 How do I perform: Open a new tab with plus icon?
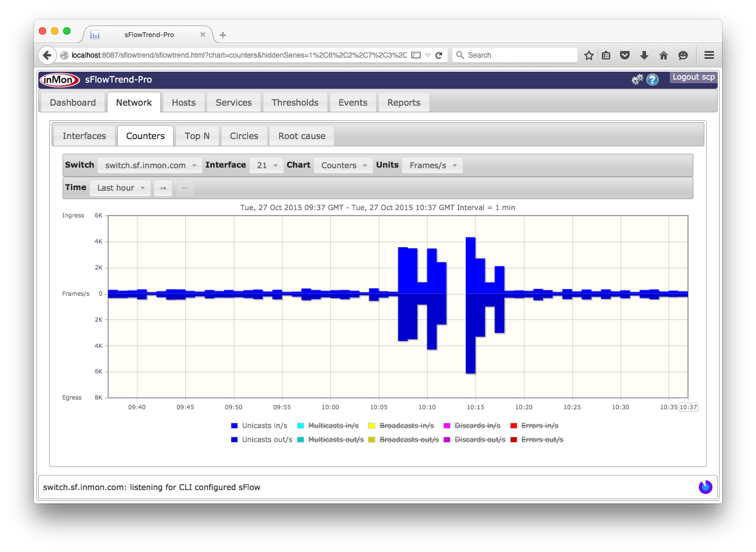[223, 35]
